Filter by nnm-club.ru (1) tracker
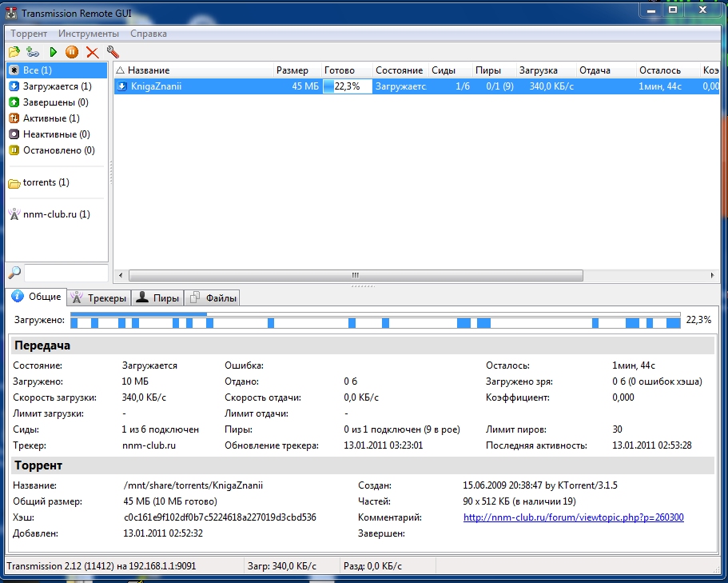Viewport: 728px width, 583px height. click(x=57, y=214)
